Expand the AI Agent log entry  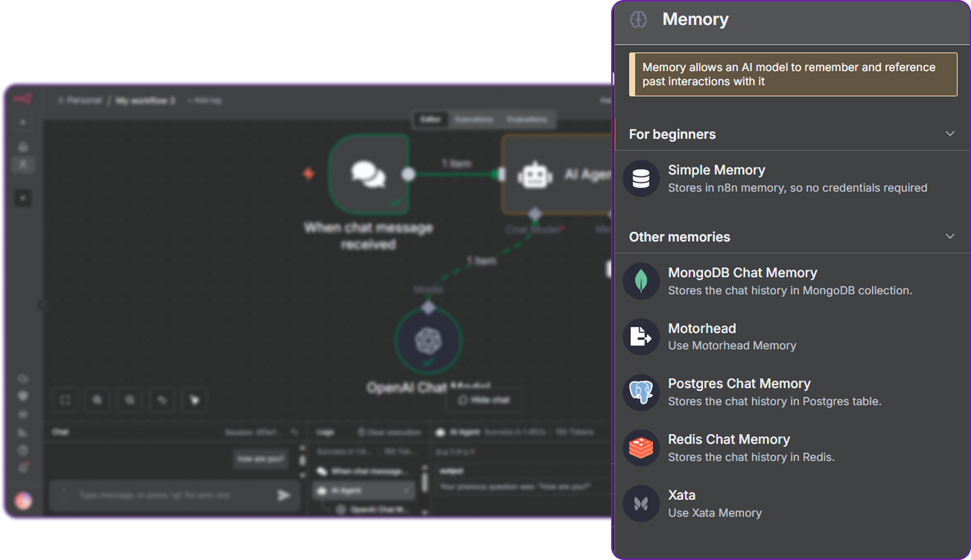406,490
